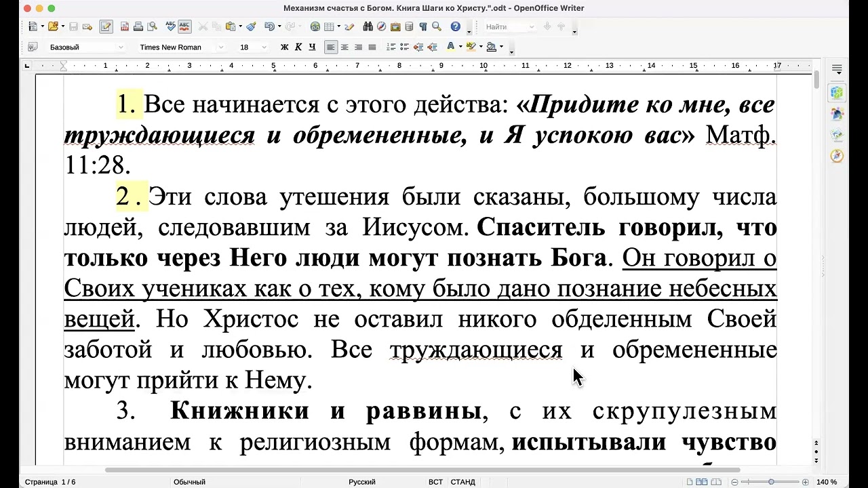Toggle bold Ж formatting
Viewport: 868px width, 488px height.
(x=284, y=47)
